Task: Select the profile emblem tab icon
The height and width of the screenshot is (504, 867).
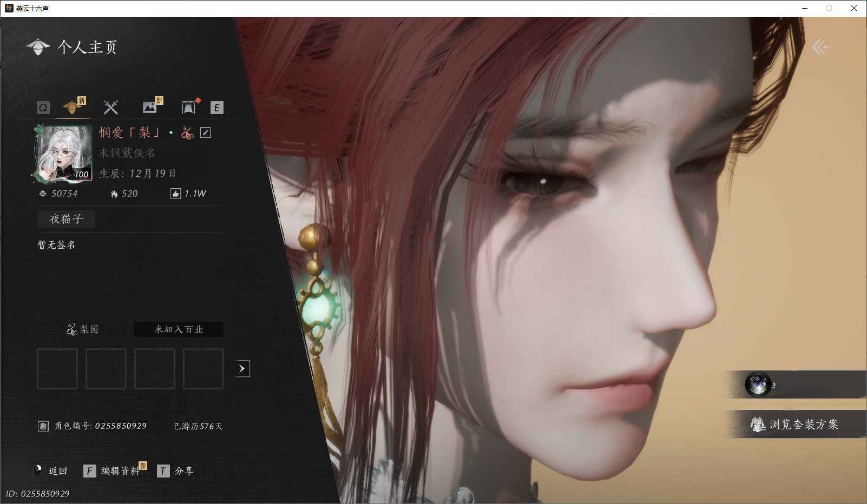Action: point(73,107)
